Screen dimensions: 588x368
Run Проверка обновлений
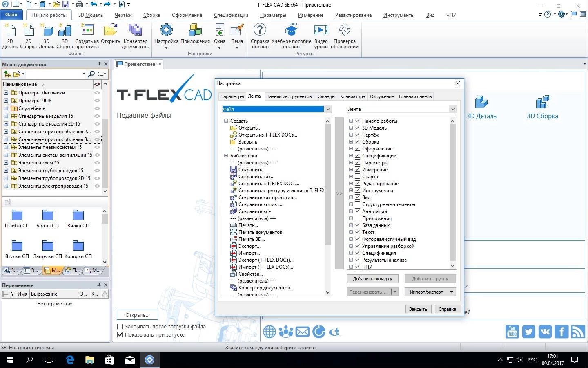345,36
